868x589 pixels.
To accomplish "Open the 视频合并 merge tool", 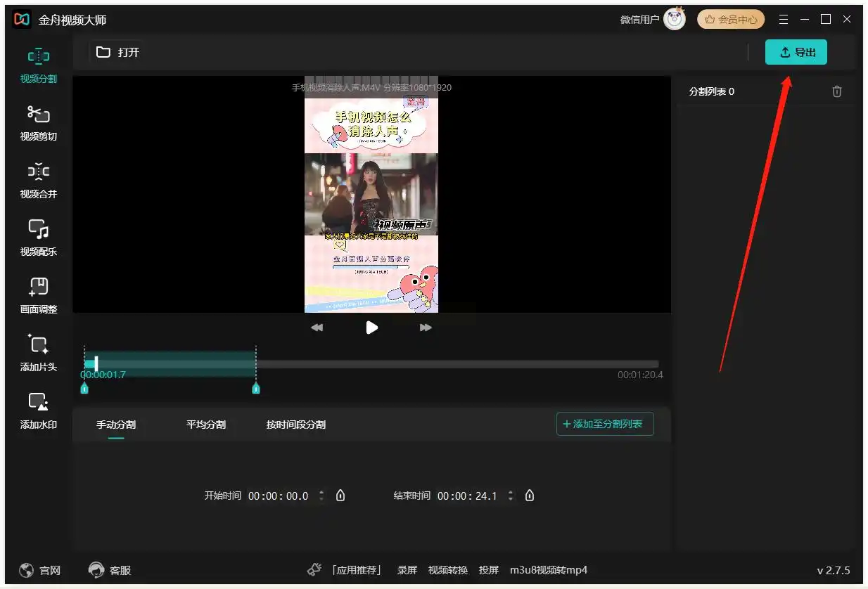I will 39,180.
